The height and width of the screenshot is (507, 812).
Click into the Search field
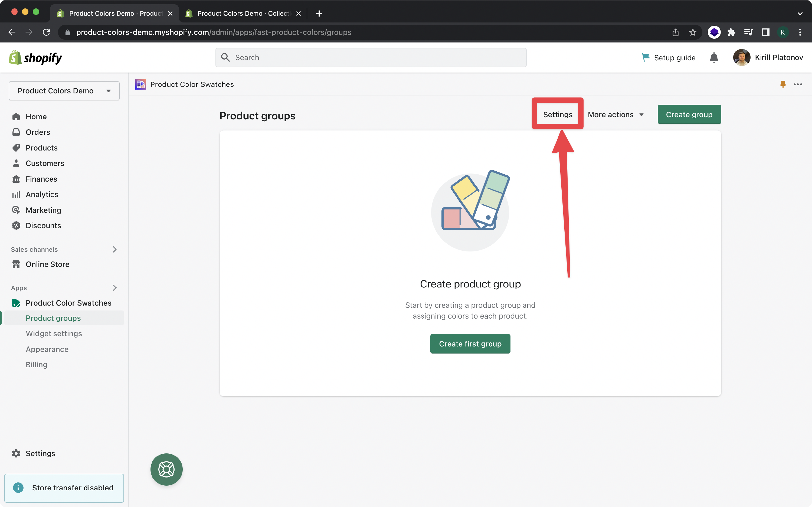pos(371,57)
